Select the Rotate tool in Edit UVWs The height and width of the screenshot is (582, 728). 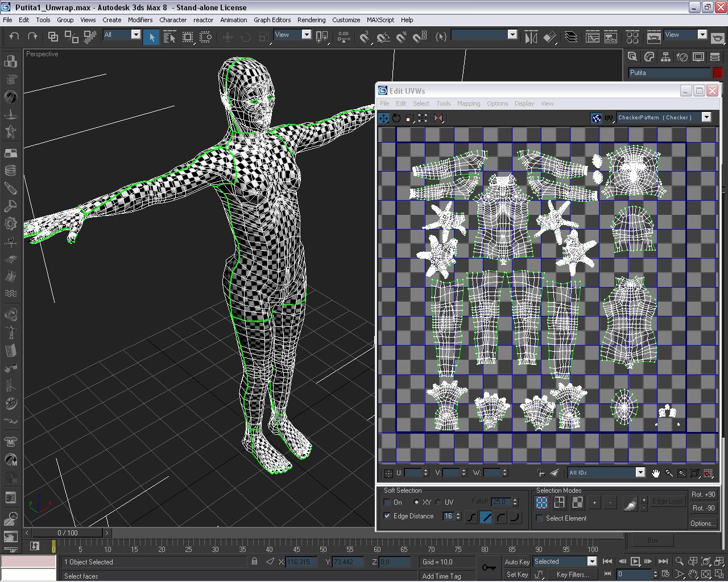coord(396,118)
